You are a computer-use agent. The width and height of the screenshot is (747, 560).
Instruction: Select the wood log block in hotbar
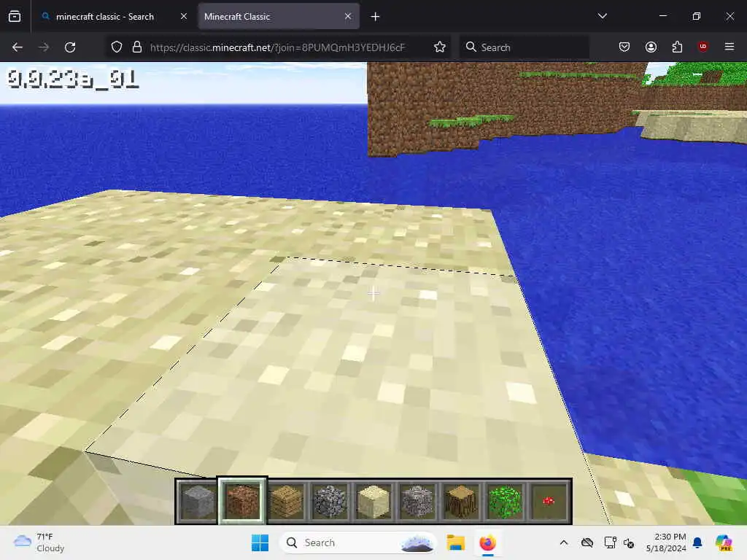pyautogui.click(x=461, y=501)
